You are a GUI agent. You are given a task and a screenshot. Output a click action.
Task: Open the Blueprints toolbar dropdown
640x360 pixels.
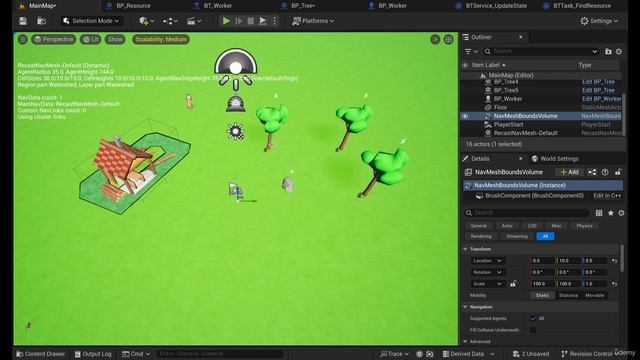170,21
